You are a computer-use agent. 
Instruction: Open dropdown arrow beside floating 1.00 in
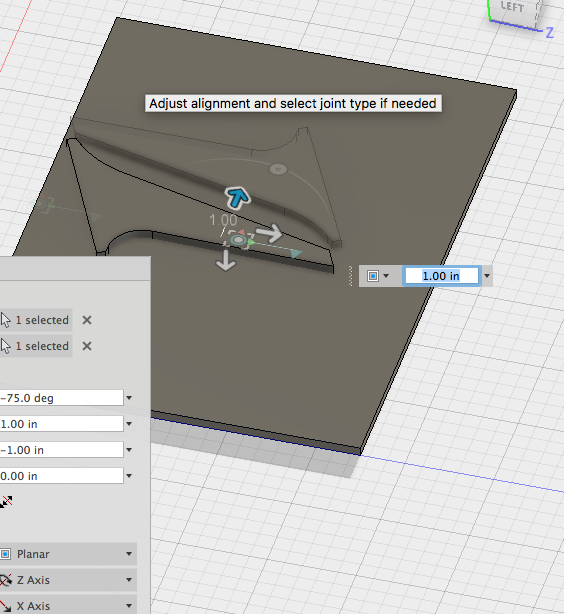pyautogui.click(x=487, y=276)
